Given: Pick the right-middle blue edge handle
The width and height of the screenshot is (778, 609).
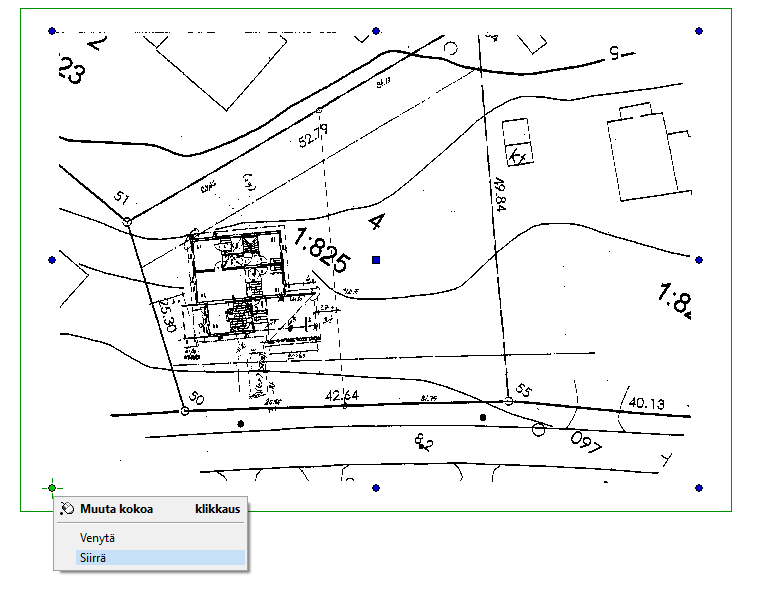Looking at the screenshot, I should [698, 260].
